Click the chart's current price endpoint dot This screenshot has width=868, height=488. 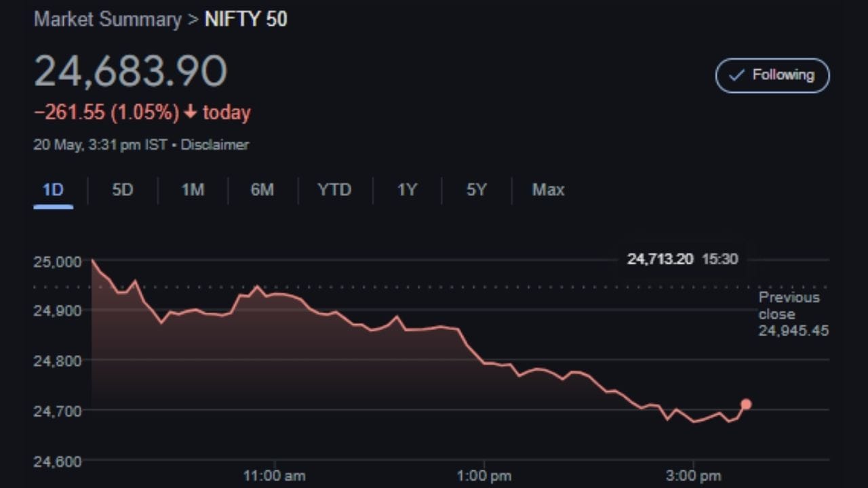point(746,405)
